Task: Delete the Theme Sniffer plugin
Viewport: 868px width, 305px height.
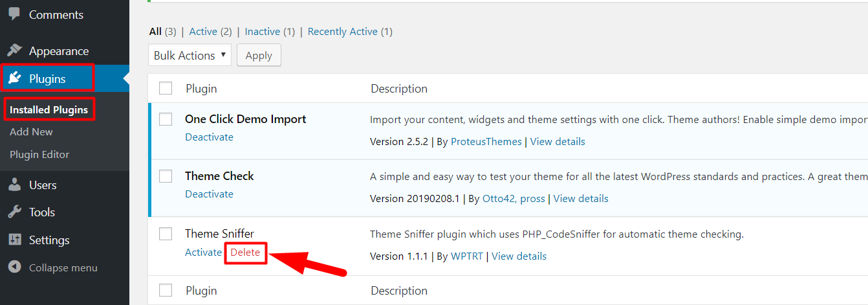Action: pyautogui.click(x=245, y=252)
